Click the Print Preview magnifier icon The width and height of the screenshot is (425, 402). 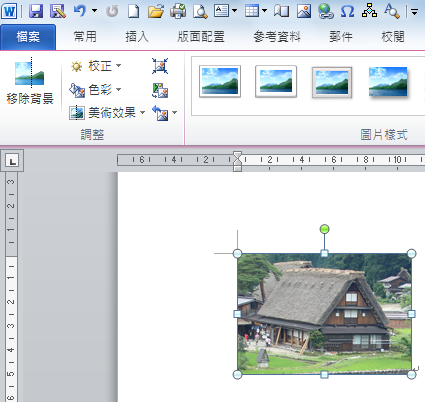pyautogui.click(x=200, y=12)
